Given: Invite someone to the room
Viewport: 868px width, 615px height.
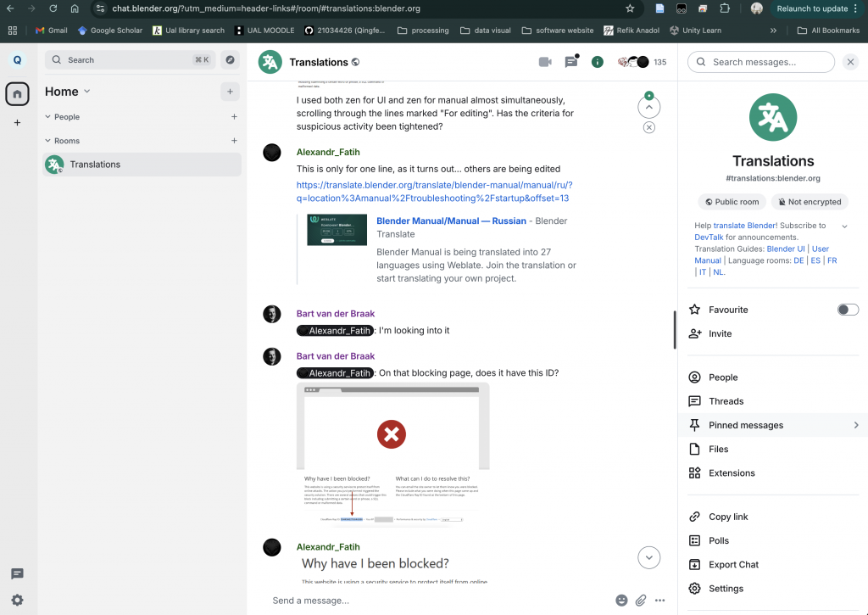Looking at the screenshot, I should tap(773, 333).
